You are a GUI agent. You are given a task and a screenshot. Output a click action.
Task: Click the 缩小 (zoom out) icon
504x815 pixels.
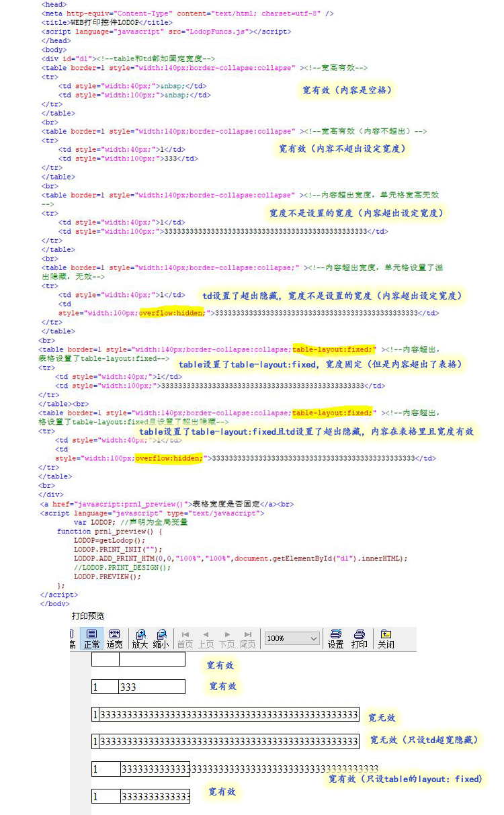pyautogui.click(x=161, y=638)
